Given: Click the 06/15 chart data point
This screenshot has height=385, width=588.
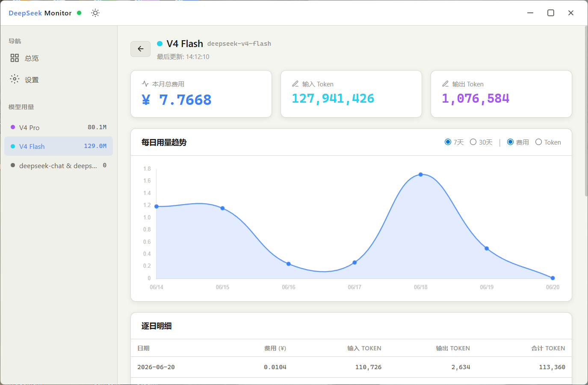Looking at the screenshot, I should pyautogui.click(x=222, y=208).
